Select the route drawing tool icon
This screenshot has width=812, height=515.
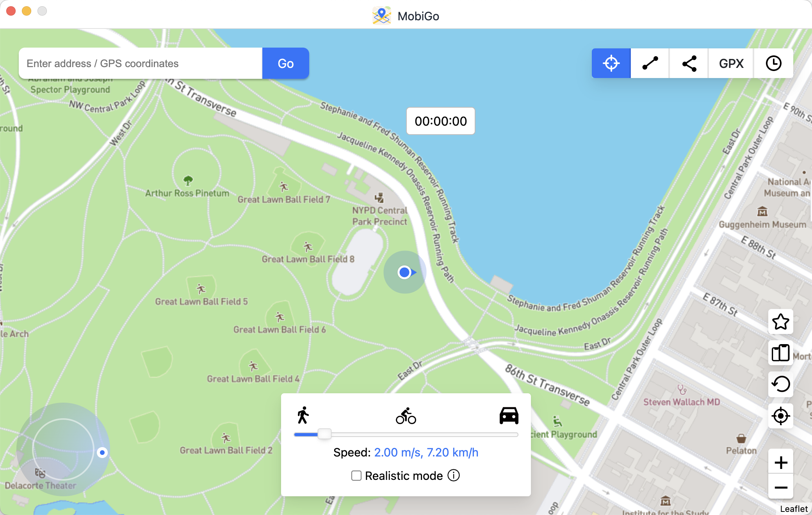coord(650,63)
